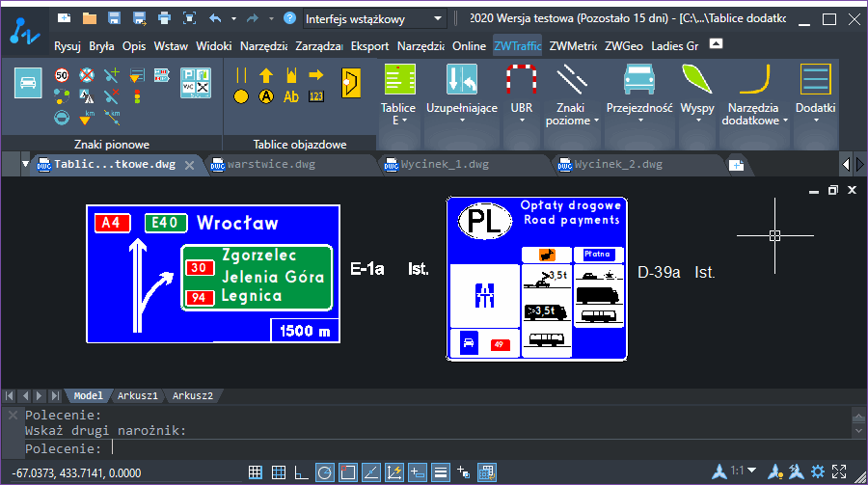Click in the Polecenie command line input
Image resolution: width=868 pixels, height=485 pixels.
476,448
